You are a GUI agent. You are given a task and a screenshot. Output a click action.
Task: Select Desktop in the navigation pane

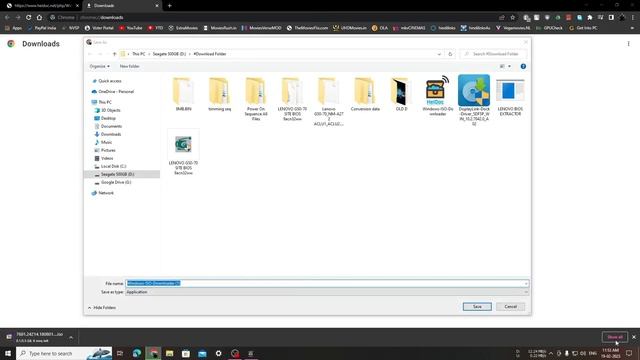[108, 118]
